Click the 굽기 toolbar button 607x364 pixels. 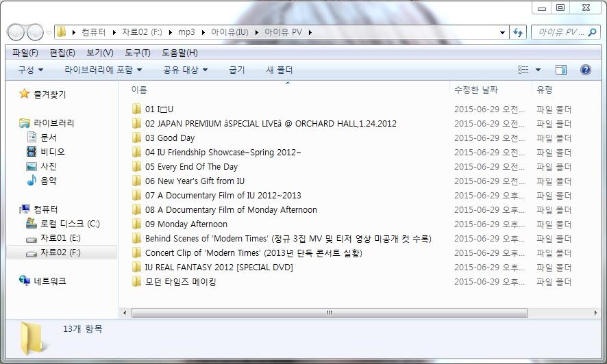(x=237, y=70)
